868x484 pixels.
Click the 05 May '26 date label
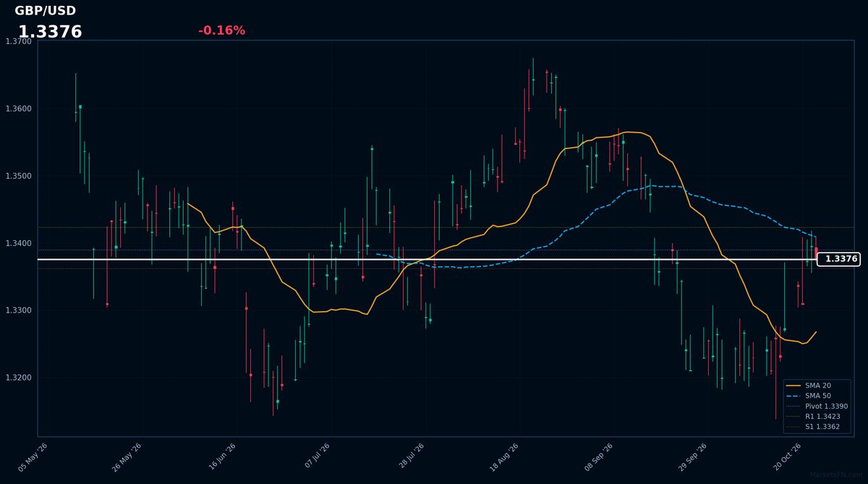[x=33, y=457]
